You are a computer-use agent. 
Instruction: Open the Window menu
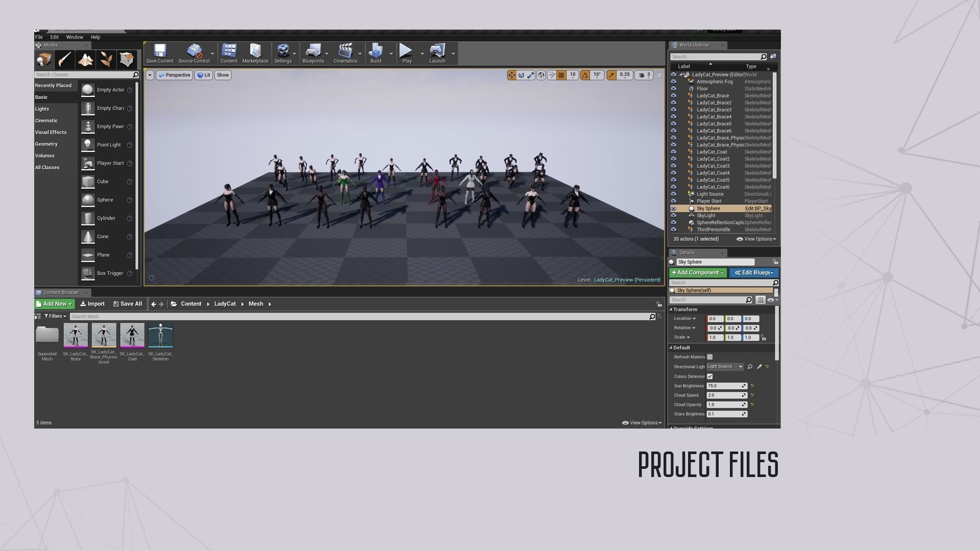75,37
